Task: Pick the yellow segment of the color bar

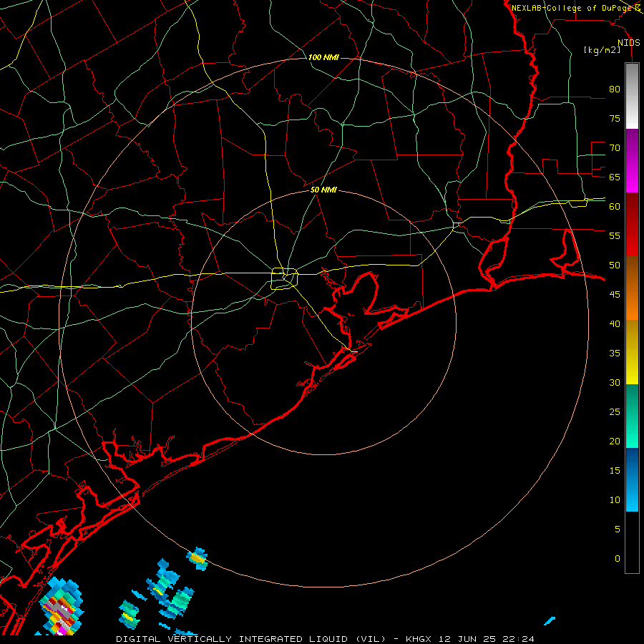Action: 632,352
